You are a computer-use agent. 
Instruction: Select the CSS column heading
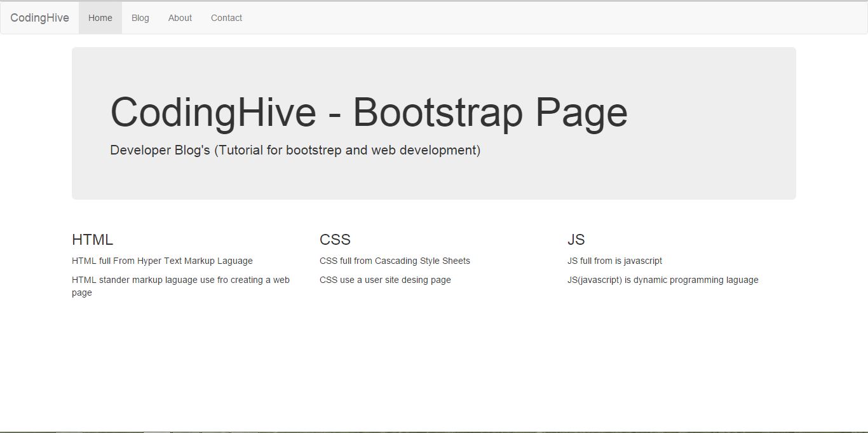click(x=336, y=240)
